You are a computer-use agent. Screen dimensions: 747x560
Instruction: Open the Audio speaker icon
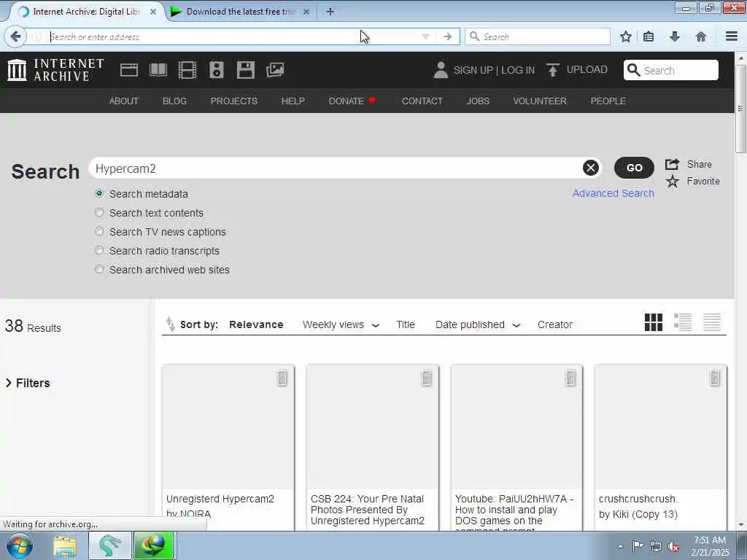coord(216,70)
